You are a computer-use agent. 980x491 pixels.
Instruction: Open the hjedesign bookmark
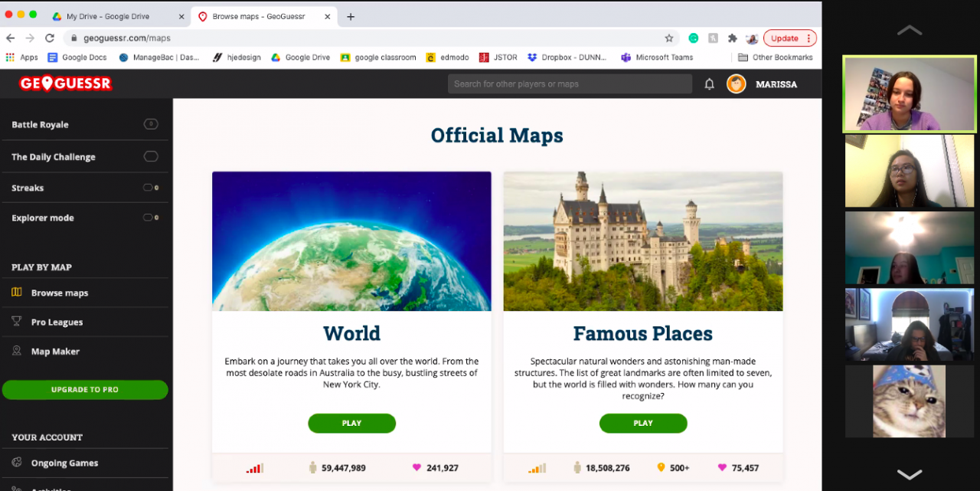click(x=237, y=57)
